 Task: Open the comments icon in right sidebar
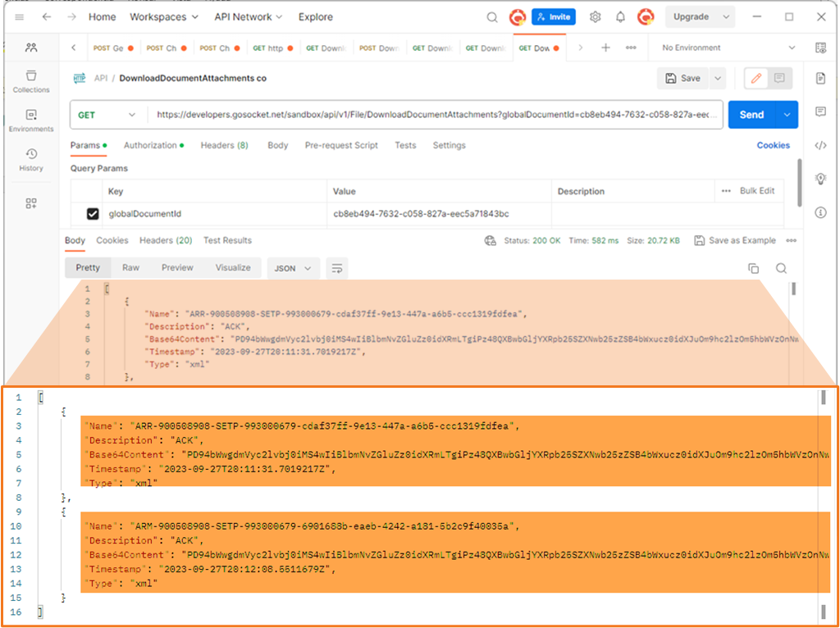tap(820, 111)
